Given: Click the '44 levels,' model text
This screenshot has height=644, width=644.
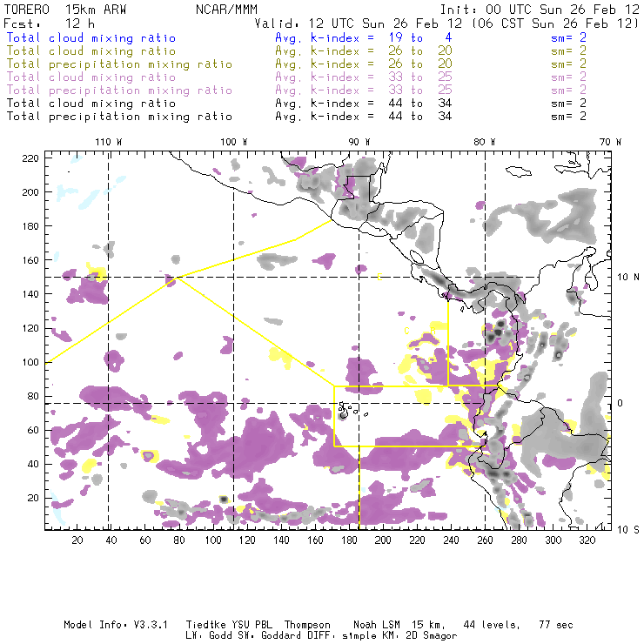Looking at the screenshot, I should pyautogui.click(x=492, y=625).
